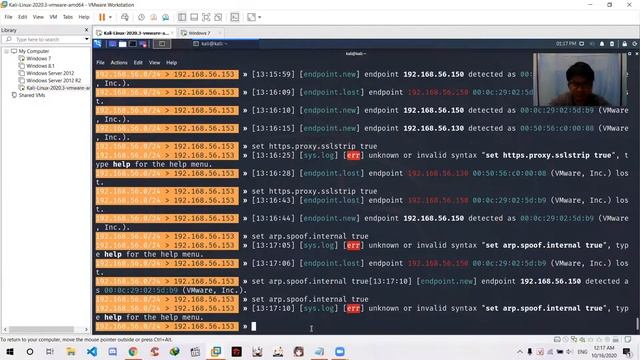Open VMware Workstation taskbar icon
The width and height of the screenshot is (640, 360).
pos(216,351)
